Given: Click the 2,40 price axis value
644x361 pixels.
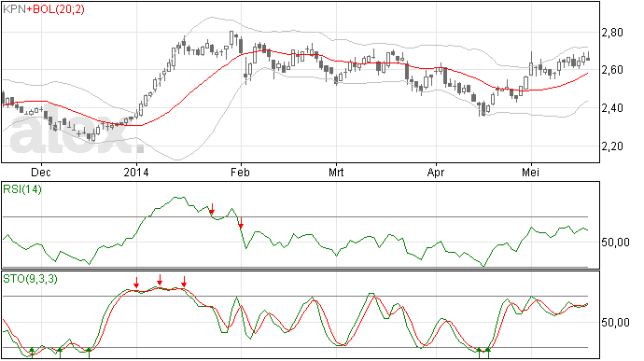Looking at the screenshot, I should point(612,108).
